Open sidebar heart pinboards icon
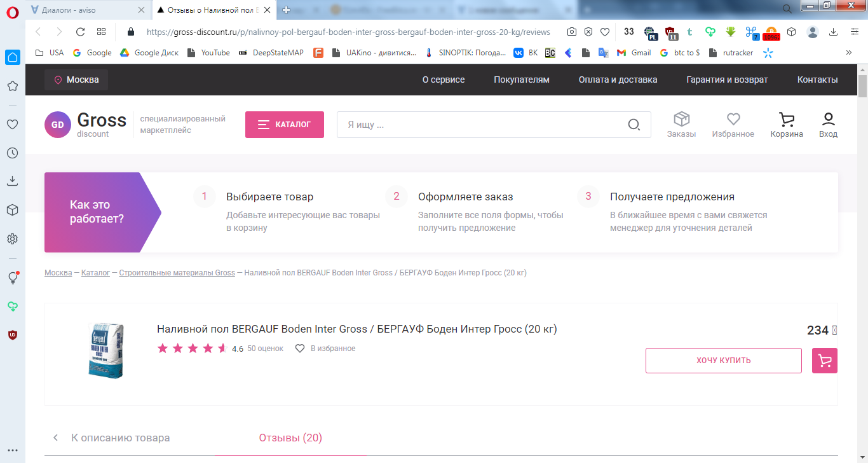 (13, 124)
